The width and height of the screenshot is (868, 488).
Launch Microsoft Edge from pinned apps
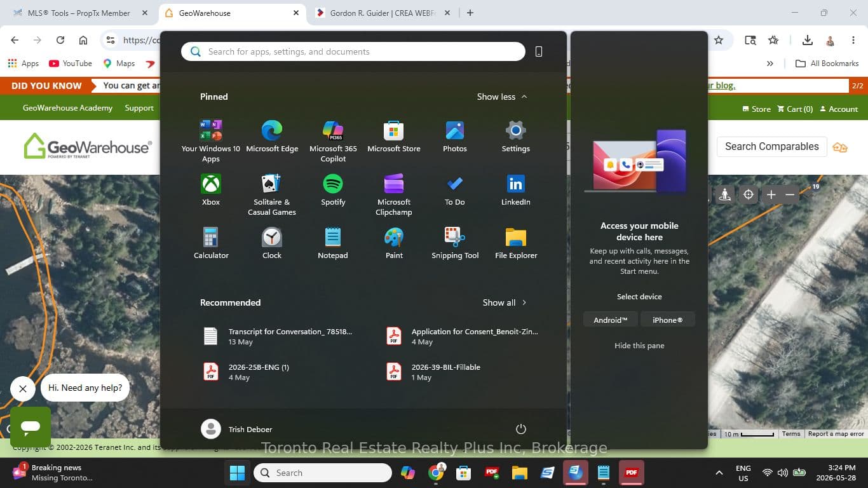[x=272, y=137]
